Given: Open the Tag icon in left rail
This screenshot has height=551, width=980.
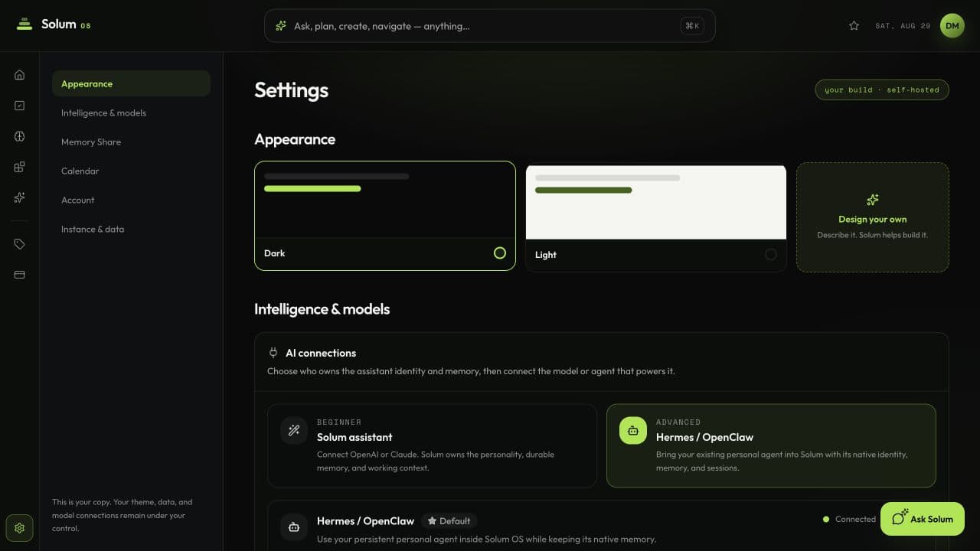Looking at the screenshot, I should pos(20,244).
